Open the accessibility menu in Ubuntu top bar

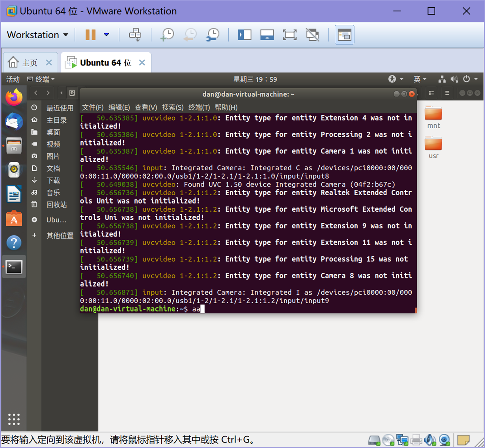click(395, 79)
